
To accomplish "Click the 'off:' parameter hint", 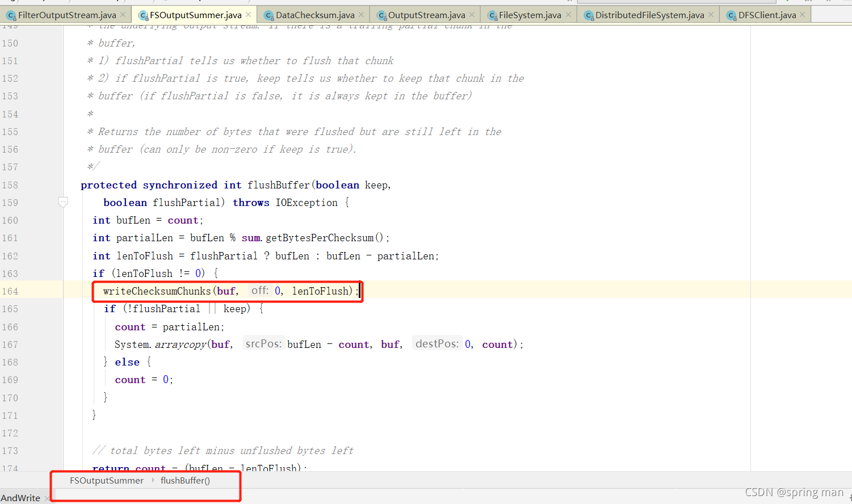I will [260, 291].
